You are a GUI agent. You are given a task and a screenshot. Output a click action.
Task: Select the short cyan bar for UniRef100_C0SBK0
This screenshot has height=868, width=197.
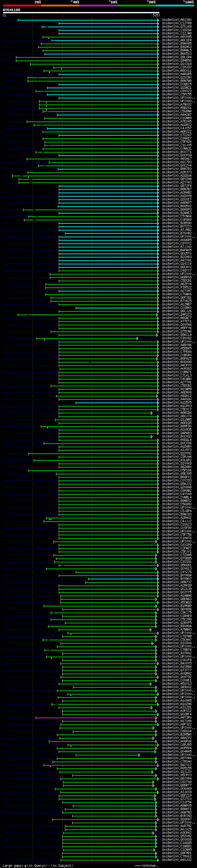117,308
